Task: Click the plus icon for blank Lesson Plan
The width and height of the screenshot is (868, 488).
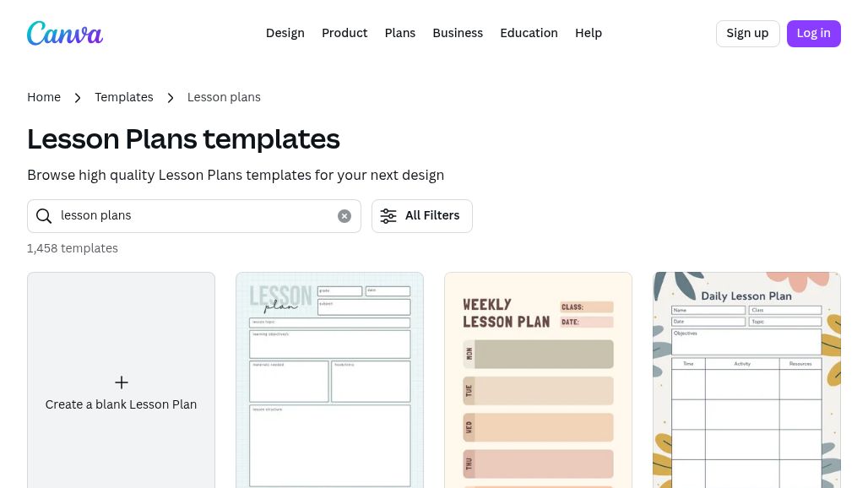Action: (x=122, y=382)
